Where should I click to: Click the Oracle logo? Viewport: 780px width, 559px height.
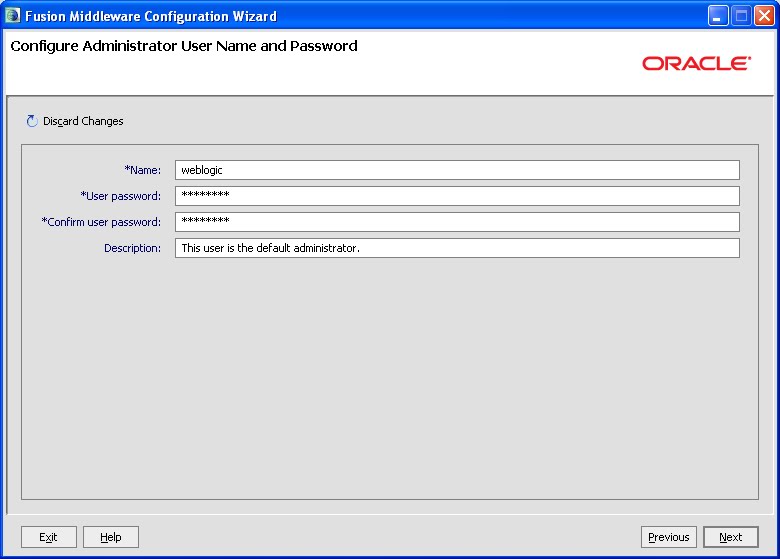(696, 64)
